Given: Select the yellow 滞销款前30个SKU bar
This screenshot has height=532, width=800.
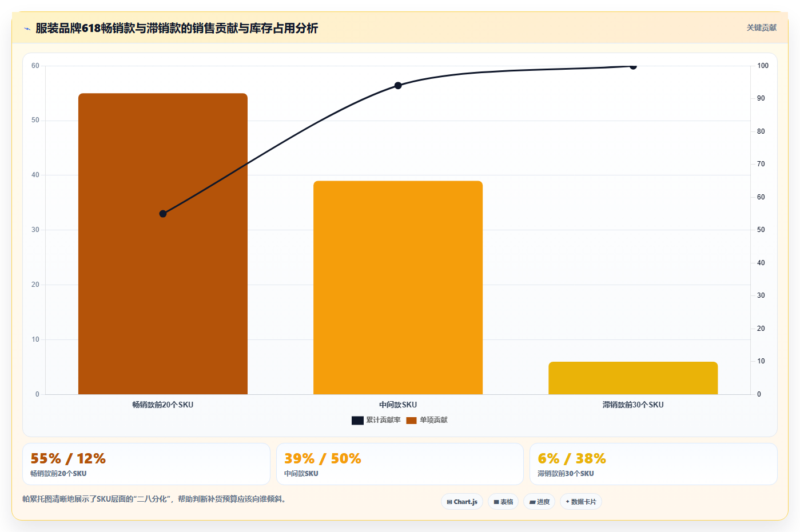Looking at the screenshot, I should pyautogui.click(x=633, y=378).
